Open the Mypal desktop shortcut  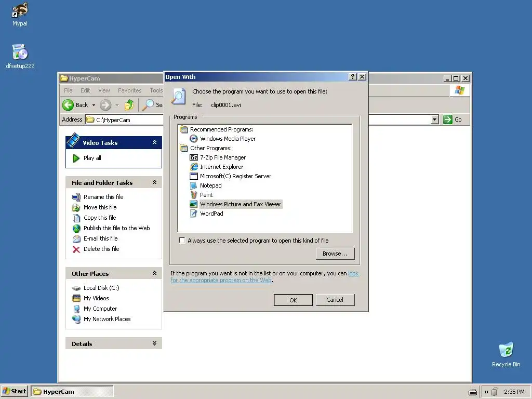[20, 14]
